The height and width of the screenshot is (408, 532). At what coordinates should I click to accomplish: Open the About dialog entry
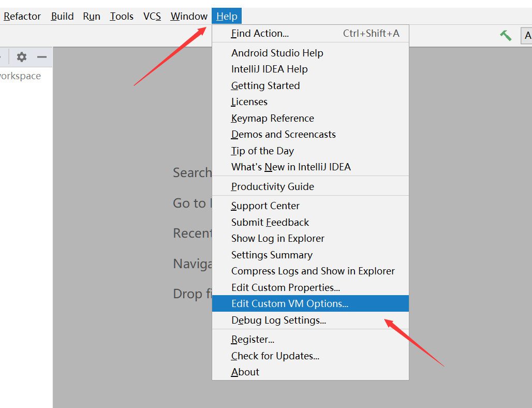point(245,372)
